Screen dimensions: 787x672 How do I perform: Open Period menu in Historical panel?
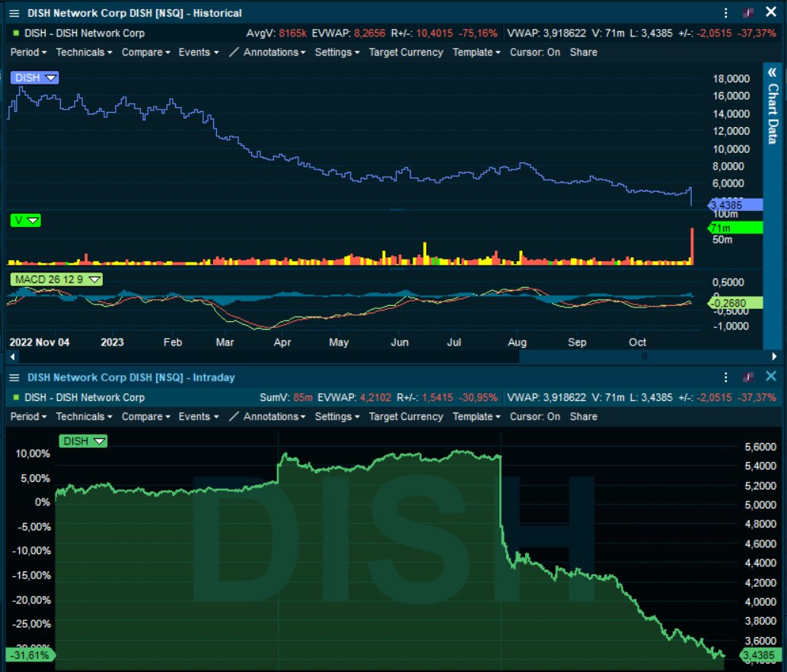29,53
